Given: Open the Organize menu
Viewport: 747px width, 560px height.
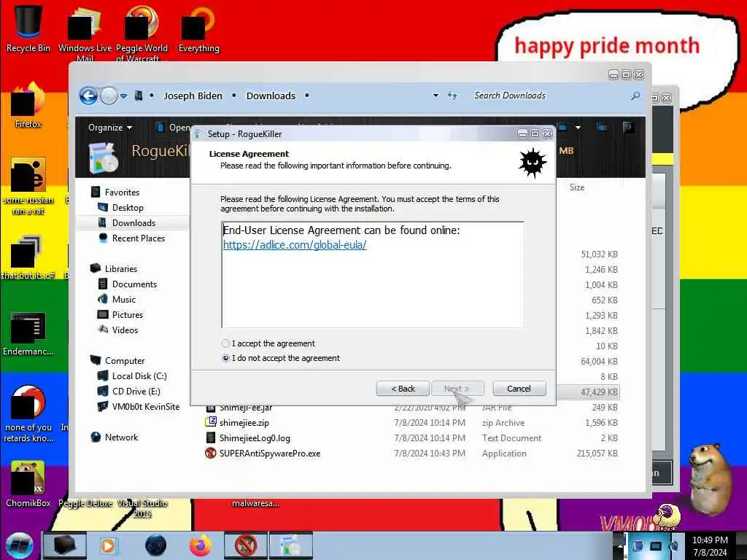Looking at the screenshot, I should [x=110, y=128].
